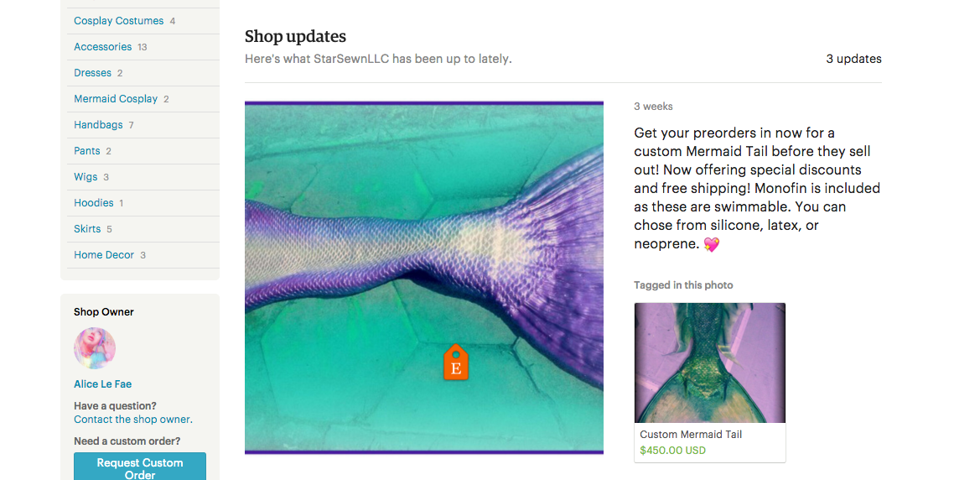Screen dimensions: 980x480
Task: Click the orange Etsy tag icon on photo
Action: click(x=455, y=362)
